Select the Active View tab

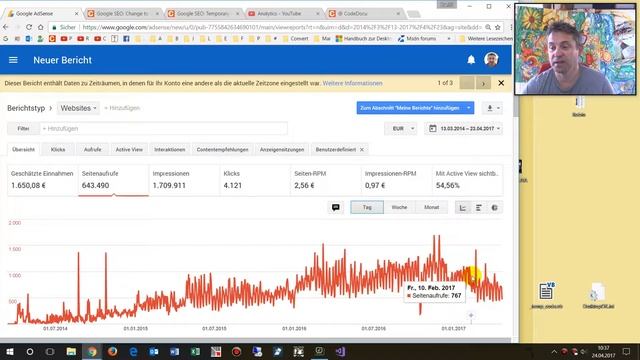pos(129,149)
